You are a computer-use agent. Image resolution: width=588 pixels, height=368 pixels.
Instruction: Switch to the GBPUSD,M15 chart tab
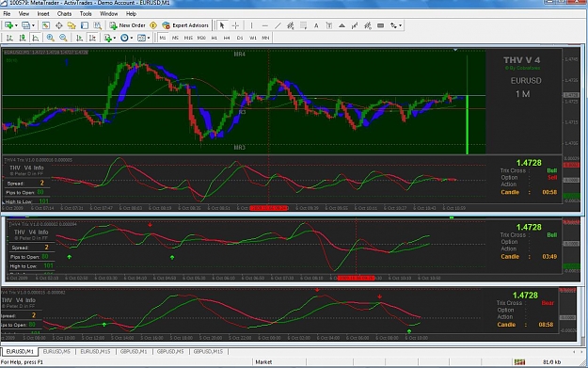(208, 351)
